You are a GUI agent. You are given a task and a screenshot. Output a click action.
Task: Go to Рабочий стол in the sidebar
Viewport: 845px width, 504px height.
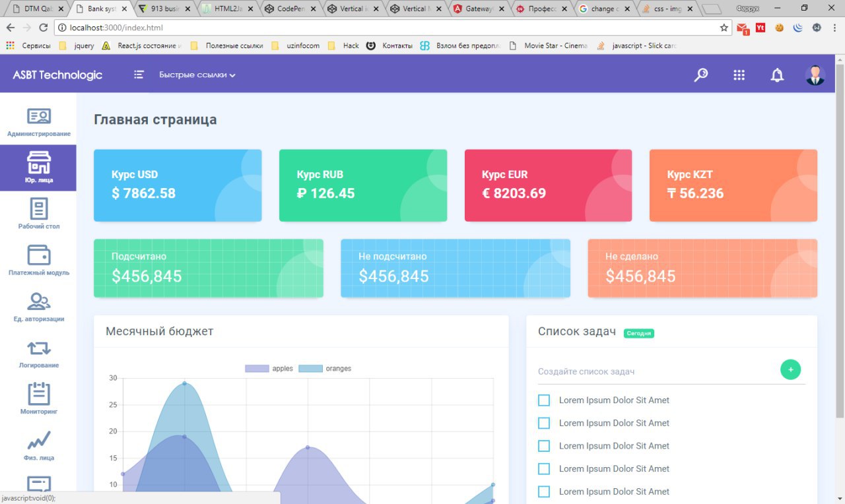tap(38, 214)
